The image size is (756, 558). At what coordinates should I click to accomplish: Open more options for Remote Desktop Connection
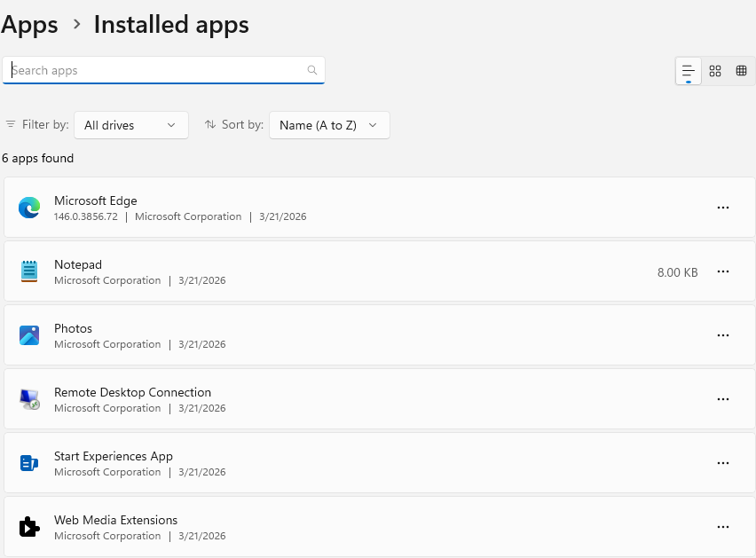click(723, 399)
